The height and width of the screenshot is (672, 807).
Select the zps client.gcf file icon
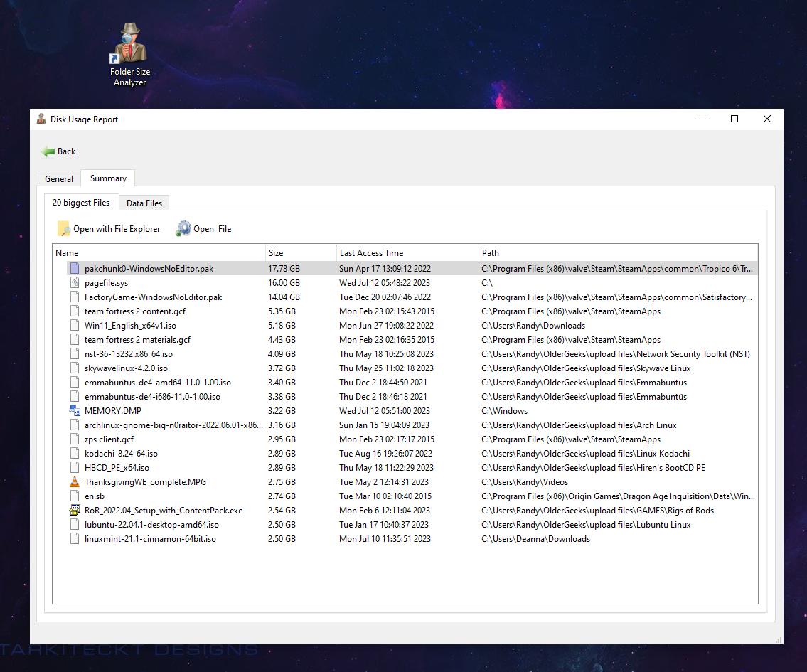click(x=75, y=439)
